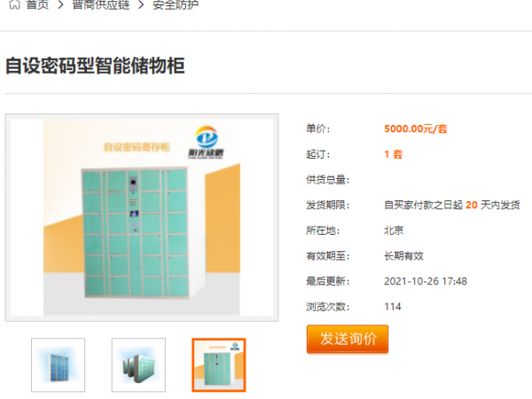532x399 pixels.
Task: Click the 长期有效 validity text
Action: 403,256
